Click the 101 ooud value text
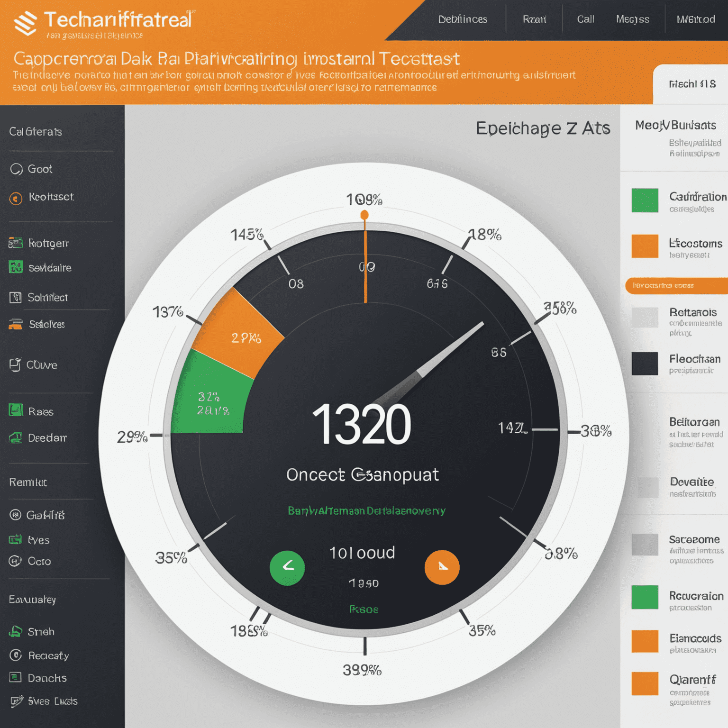Viewport: 728px width, 728px height. (362, 553)
